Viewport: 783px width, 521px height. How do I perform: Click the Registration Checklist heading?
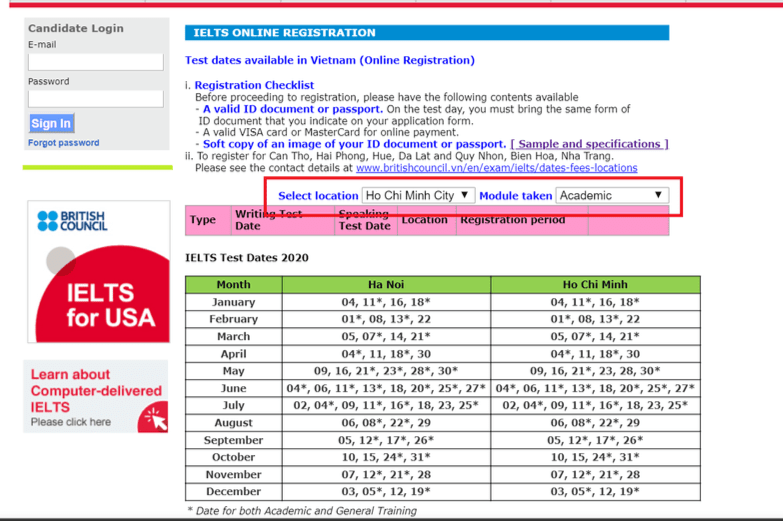click(x=254, y=85)
